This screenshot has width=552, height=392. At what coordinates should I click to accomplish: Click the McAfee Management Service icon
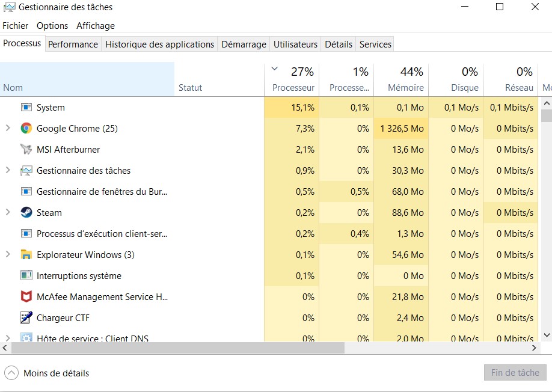tap(26, 296)
